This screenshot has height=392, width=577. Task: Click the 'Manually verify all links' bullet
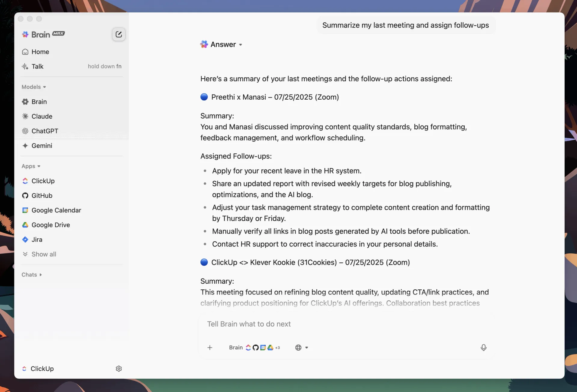[x=341, y=231]
